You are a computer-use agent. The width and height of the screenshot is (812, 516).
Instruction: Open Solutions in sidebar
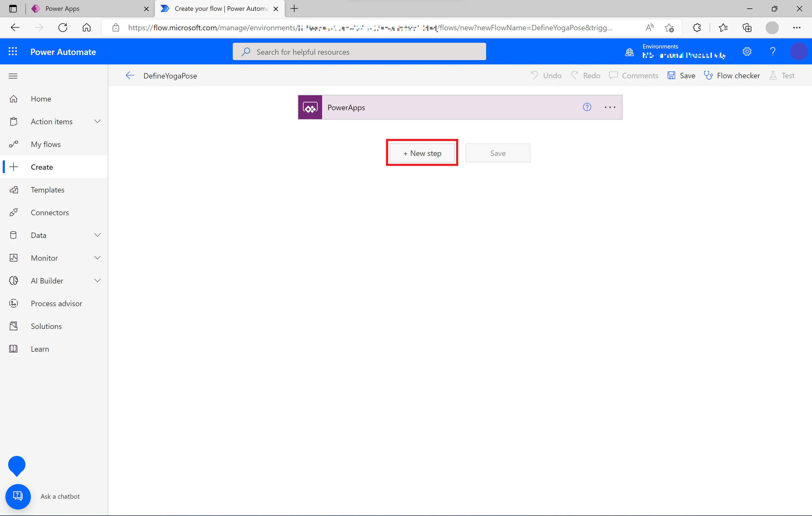pos(54,326)
